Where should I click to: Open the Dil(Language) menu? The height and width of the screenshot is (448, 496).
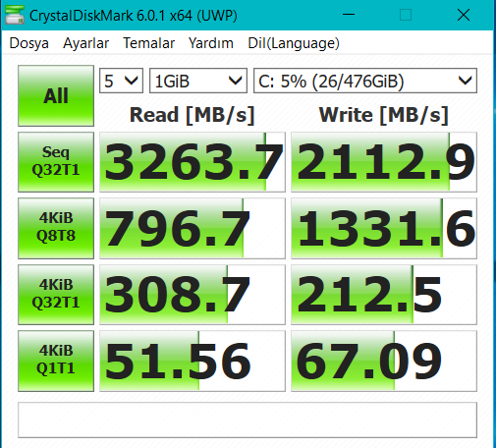[x=294, y=43]
